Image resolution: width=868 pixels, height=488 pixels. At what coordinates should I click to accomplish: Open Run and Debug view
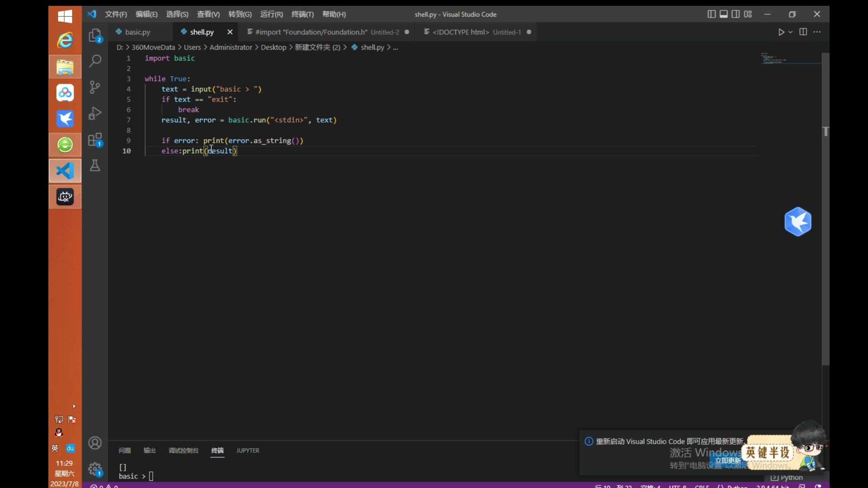tap(95, 113)
